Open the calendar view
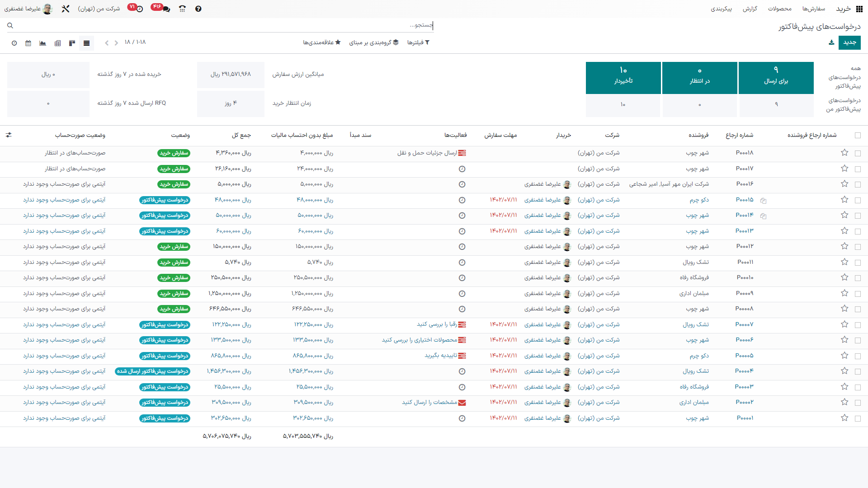 (28, 43)
